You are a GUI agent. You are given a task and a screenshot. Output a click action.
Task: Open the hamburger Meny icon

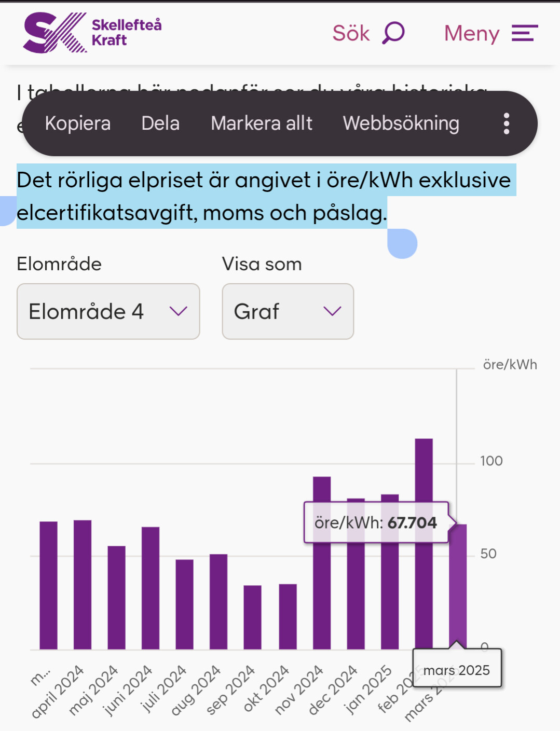(524, 33)
